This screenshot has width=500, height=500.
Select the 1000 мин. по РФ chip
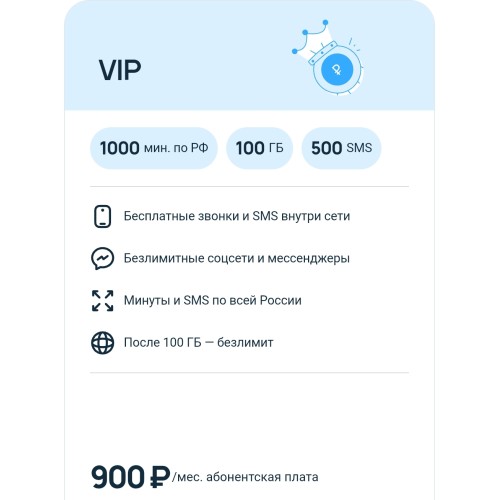click(154, 148)
